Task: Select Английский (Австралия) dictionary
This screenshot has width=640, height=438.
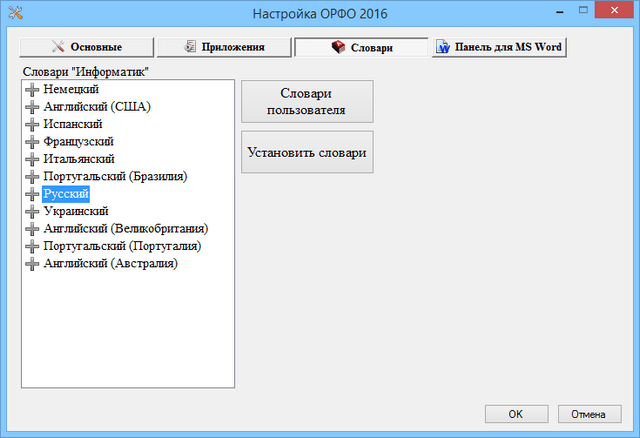Action: (x=110, y=264)
